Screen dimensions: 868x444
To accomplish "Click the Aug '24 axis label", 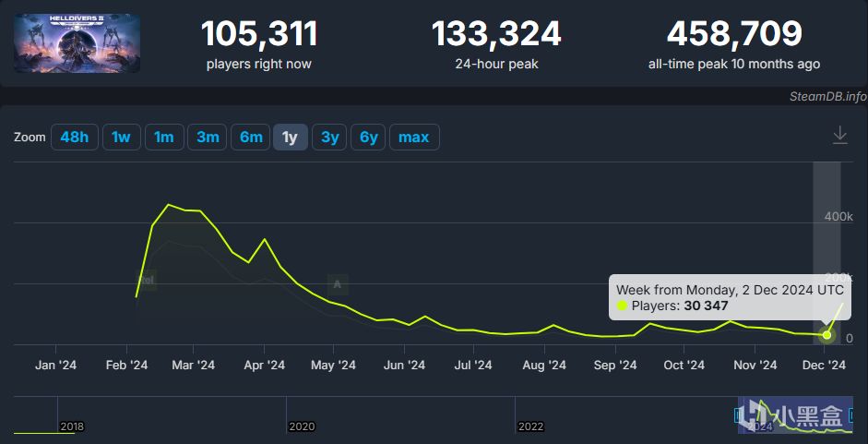I will 544,366.
